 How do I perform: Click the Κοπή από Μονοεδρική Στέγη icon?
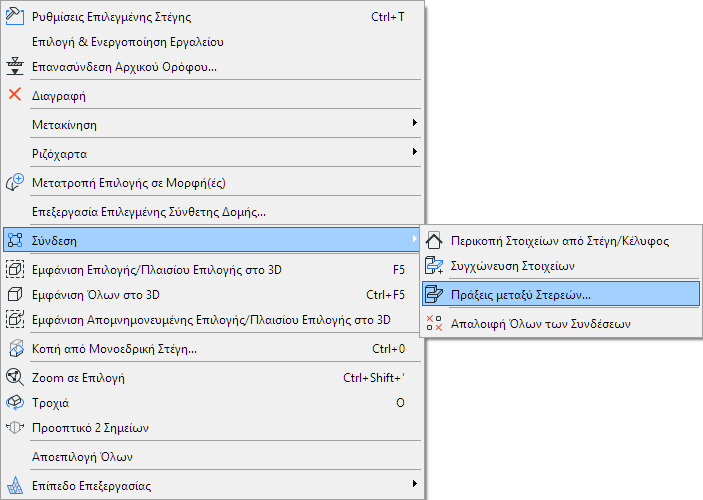click(x=15, y=349)
